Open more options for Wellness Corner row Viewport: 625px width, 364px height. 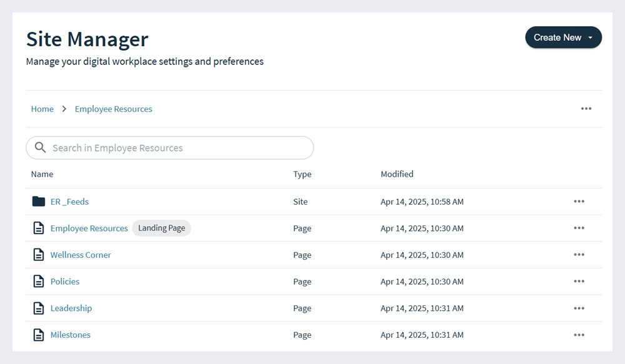point(579,255)
